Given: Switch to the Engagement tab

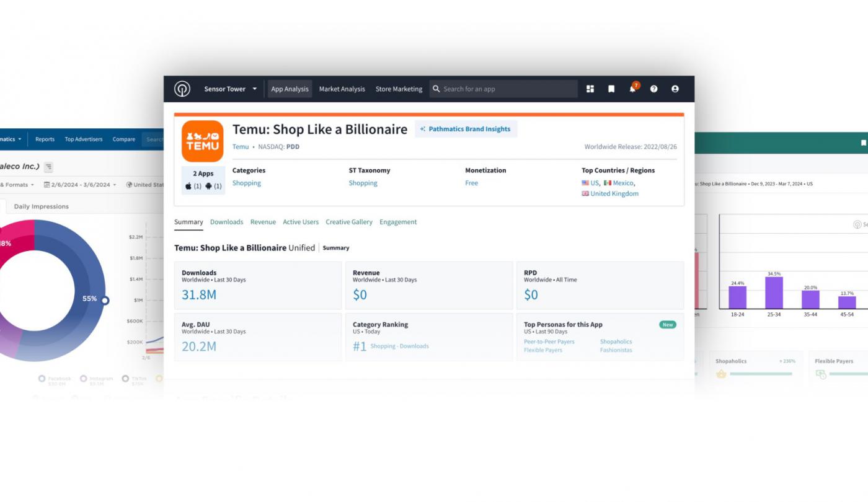Looking at the screenshot, I should [x=398, y=222].
